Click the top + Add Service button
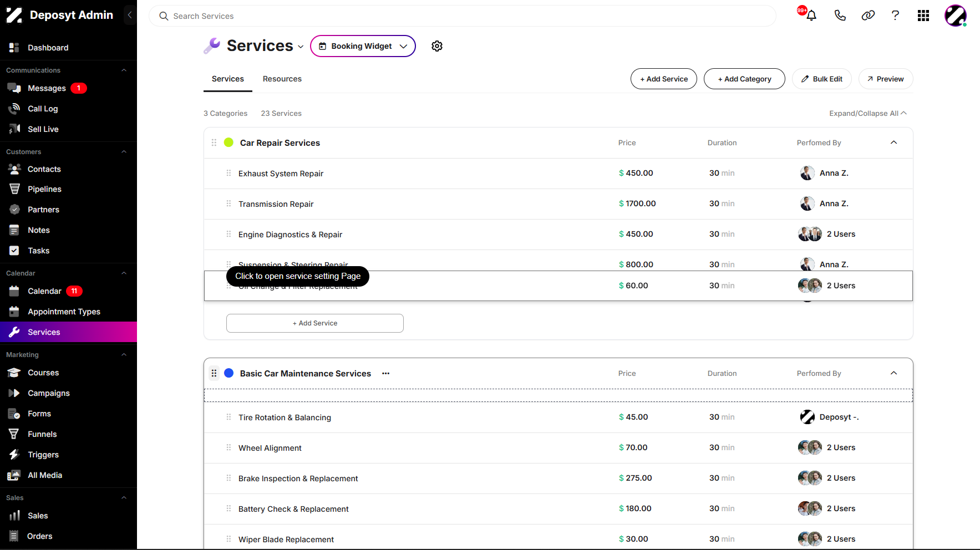980x550 pixels. click(664, 79)
